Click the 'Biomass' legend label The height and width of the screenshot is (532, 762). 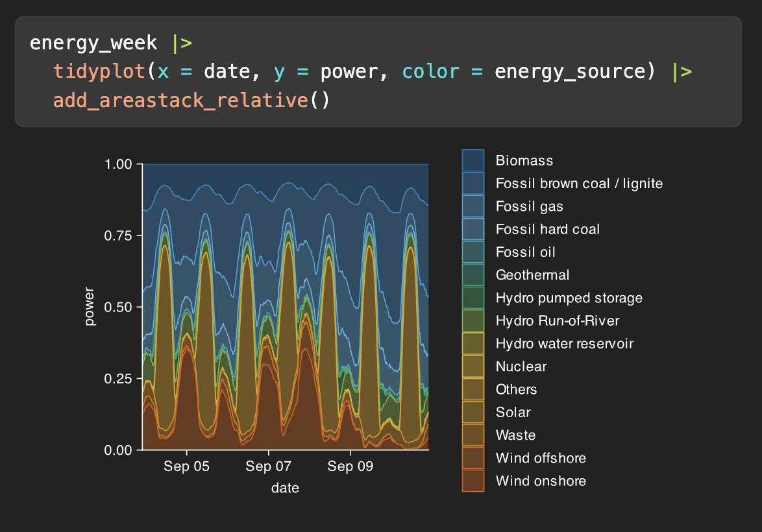coord(524,160)
